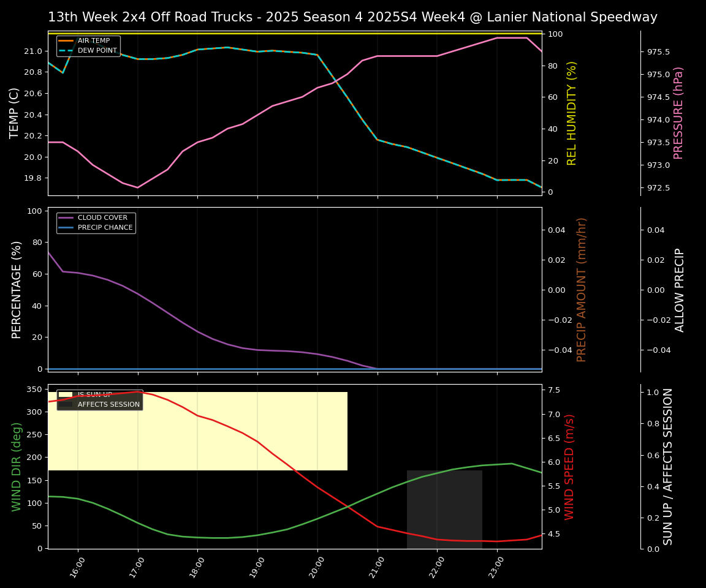Image resolution: width=706 pixels, height=588 pixels.
Task: Select the ALLOW PRECIP axis label
Action: (x=680, y=290)
